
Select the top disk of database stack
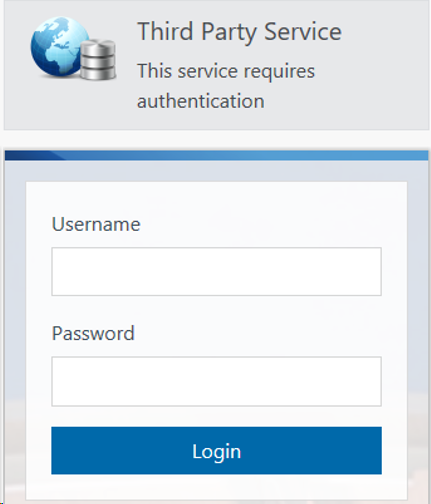click(98, 47)
